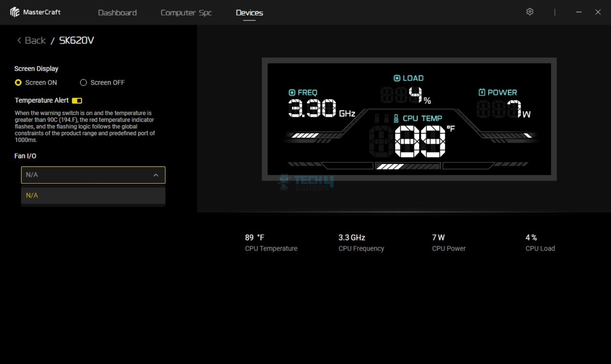Viewport: 611px width, 364px height.
Task: Click the °F unit indicator on display
Action: tap(450, 129)
